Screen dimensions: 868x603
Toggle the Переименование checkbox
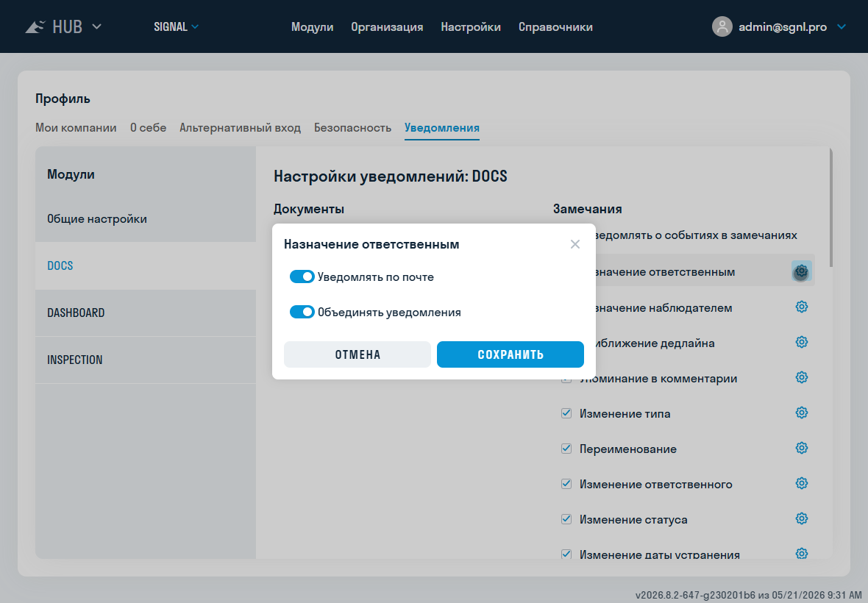coord(566,449)
